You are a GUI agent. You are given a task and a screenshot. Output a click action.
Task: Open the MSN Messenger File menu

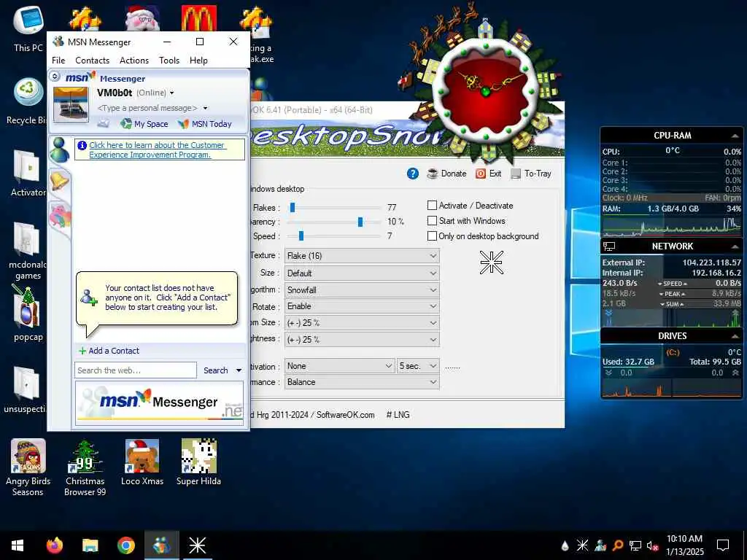[x=58, y=61]
